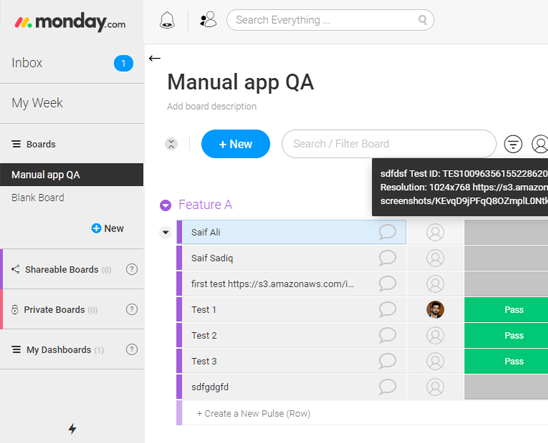Open the Test 2 pulse name
This screenshot has width=548, height=443.
pos(204,336)
